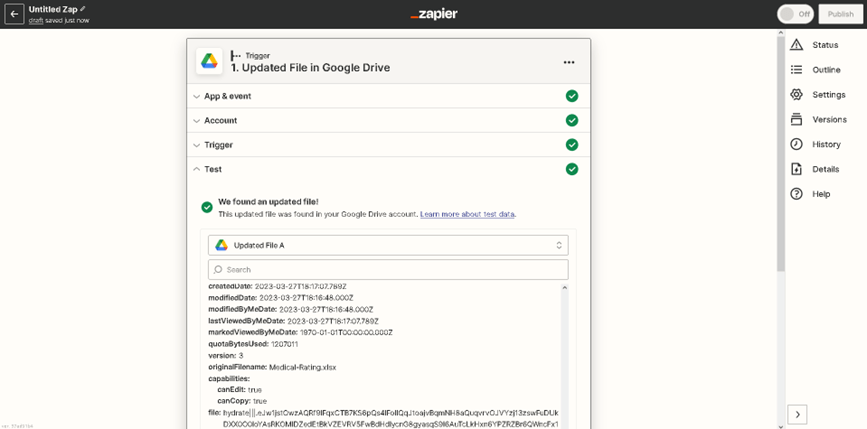Open the three-dot trigger step menu

569,62
